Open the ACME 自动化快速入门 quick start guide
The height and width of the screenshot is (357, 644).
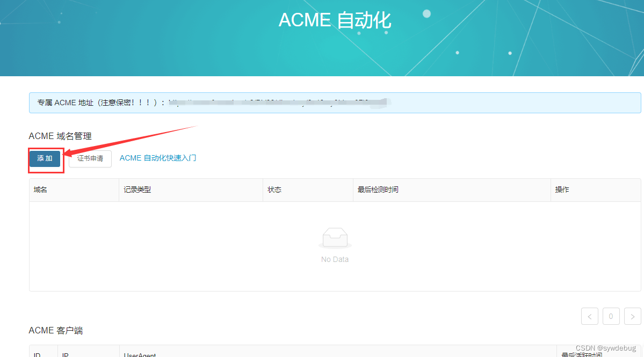point(158,158)
